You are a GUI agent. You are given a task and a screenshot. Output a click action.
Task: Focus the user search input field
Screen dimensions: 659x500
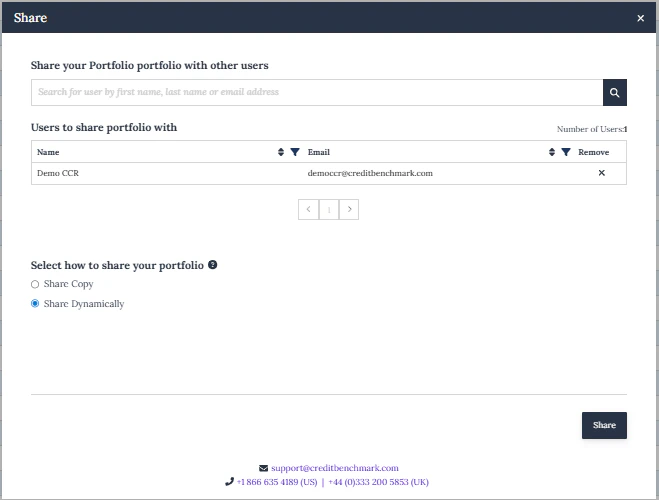pos(317,92)
